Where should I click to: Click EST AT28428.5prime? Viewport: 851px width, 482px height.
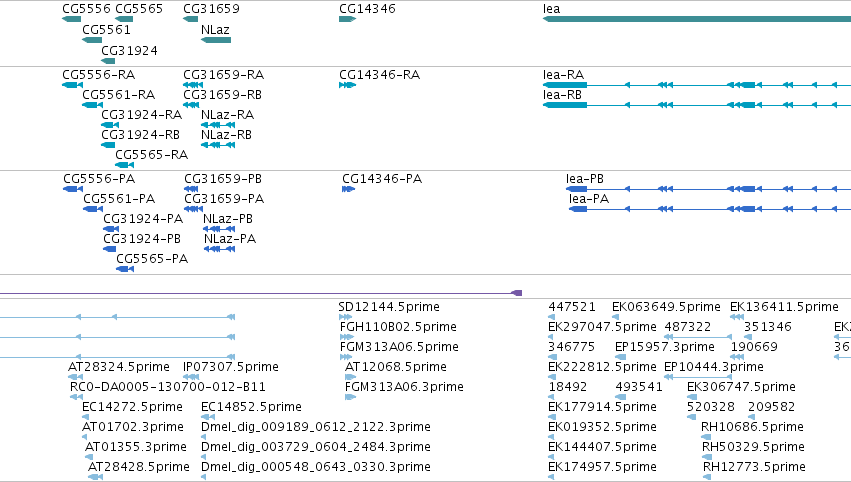tap(139, 467)
